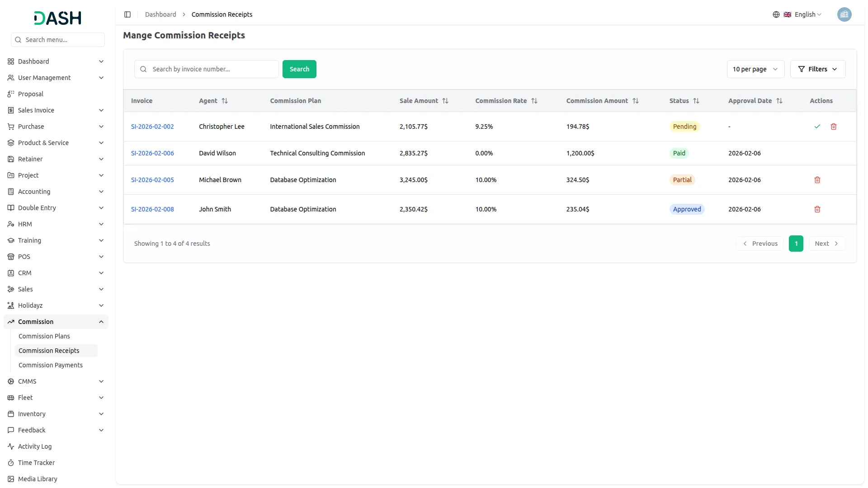Click the POS store icon
Screen dimensions: 868x488
click(x=11, y=257)
